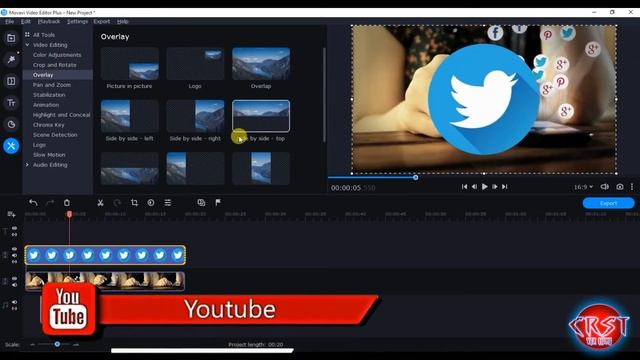The image size is (640, 360).
Task: Skip to start of the video
Action: point(464,187)
